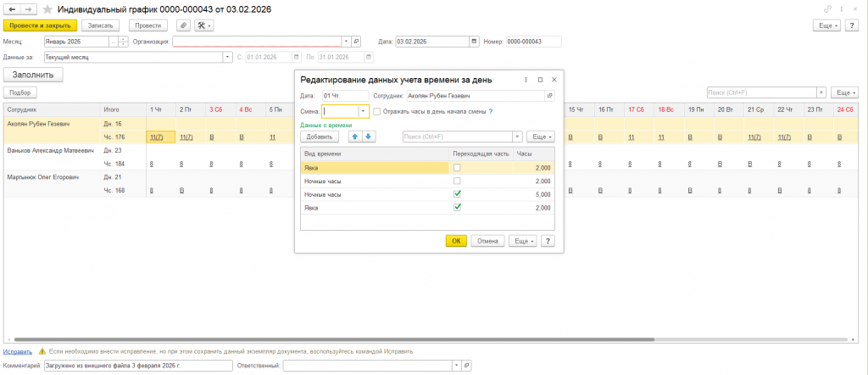The image size is (868, 375).
Task: Adjust the month with the stepper arrows
Action: coord(123,42)
